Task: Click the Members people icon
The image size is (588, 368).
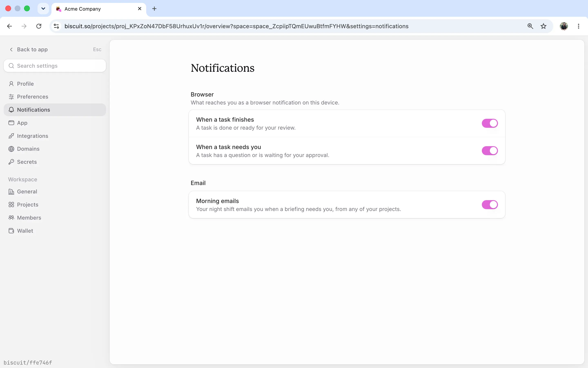Action: 11,218
